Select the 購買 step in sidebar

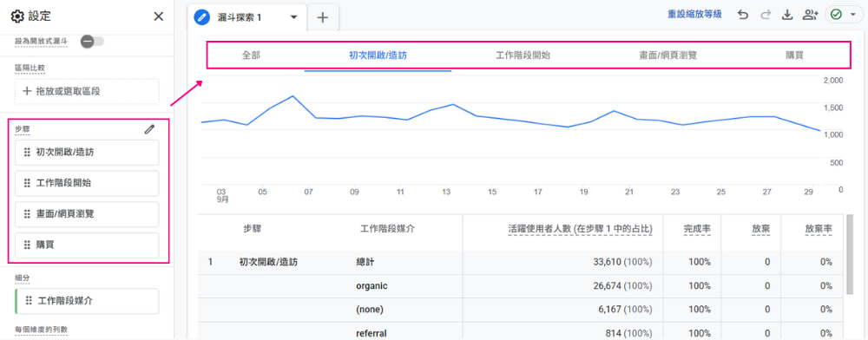(x=87, y=245)
